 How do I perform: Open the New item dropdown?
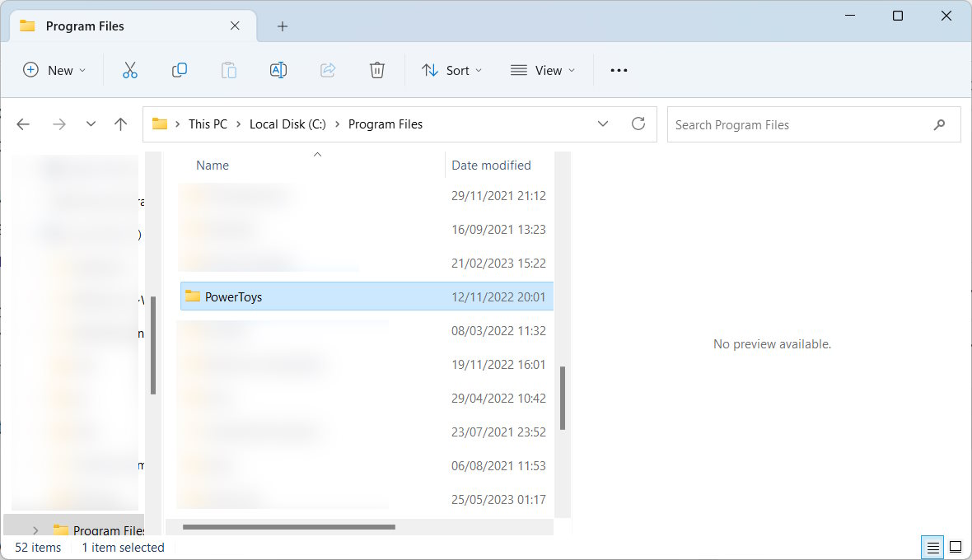point(54,70)
